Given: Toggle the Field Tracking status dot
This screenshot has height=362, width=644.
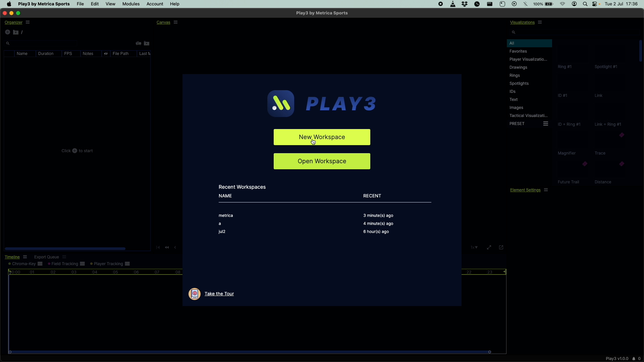Looking at the screenshot, I should [x=49, y=264].
